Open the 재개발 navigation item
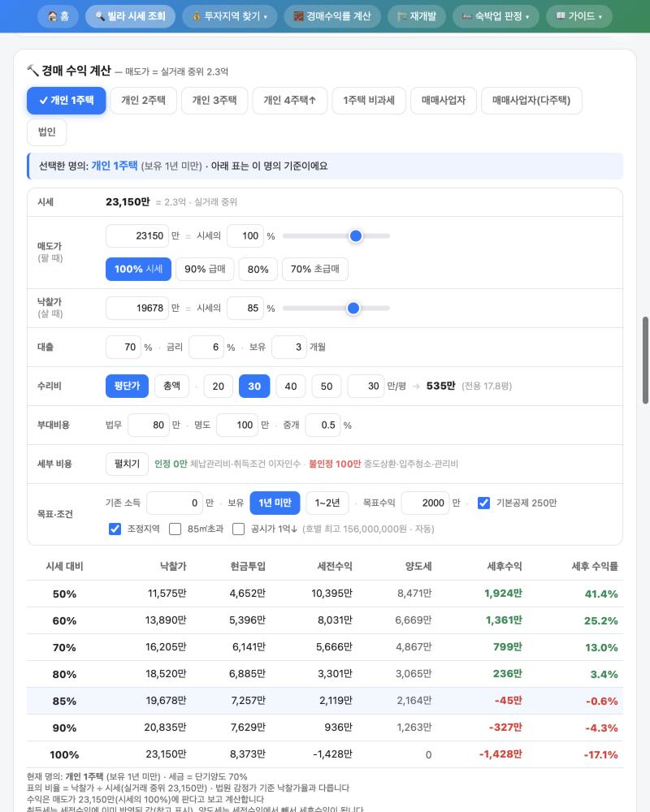Viewport: 650px width, 812px height. pyautogui.click(x=417, y=16)
